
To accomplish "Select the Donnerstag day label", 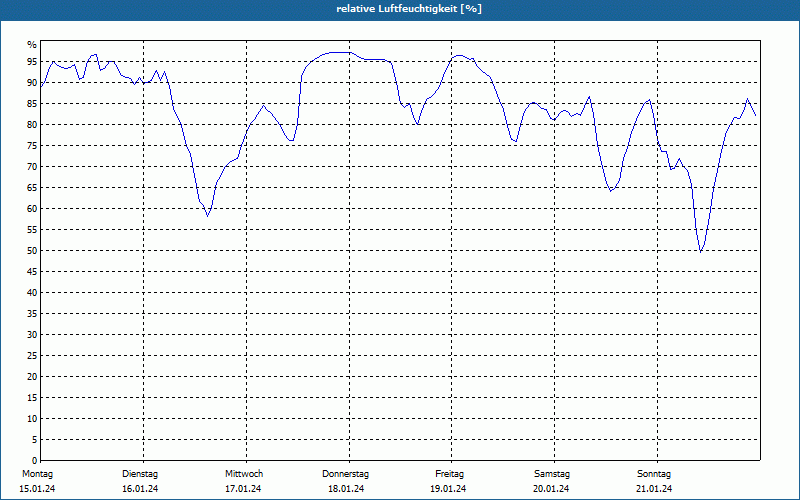I will coord(345,474).
